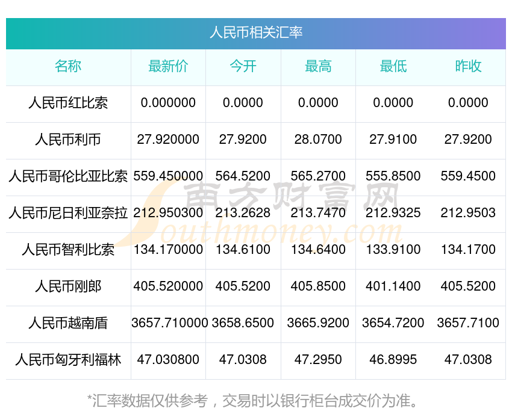This screenshot has width=512, height=420.
Task: Click the 559.4500 previous close value
Action: click(x=468, y=176)
